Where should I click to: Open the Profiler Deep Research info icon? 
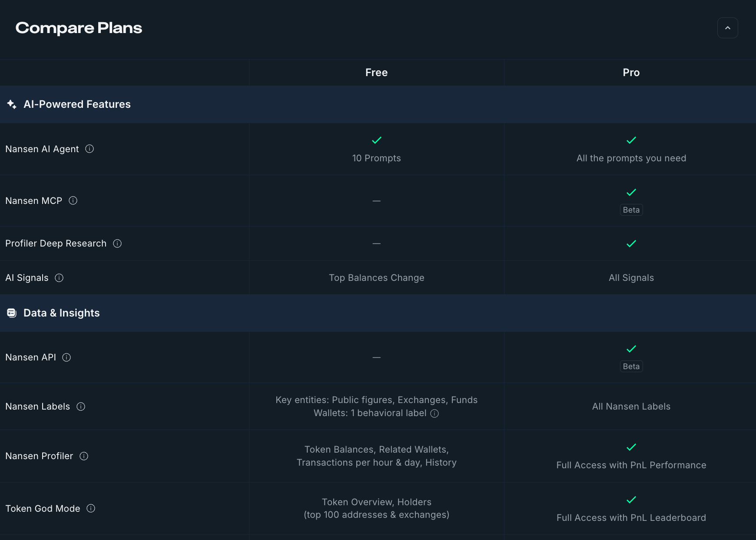[117, 243]
